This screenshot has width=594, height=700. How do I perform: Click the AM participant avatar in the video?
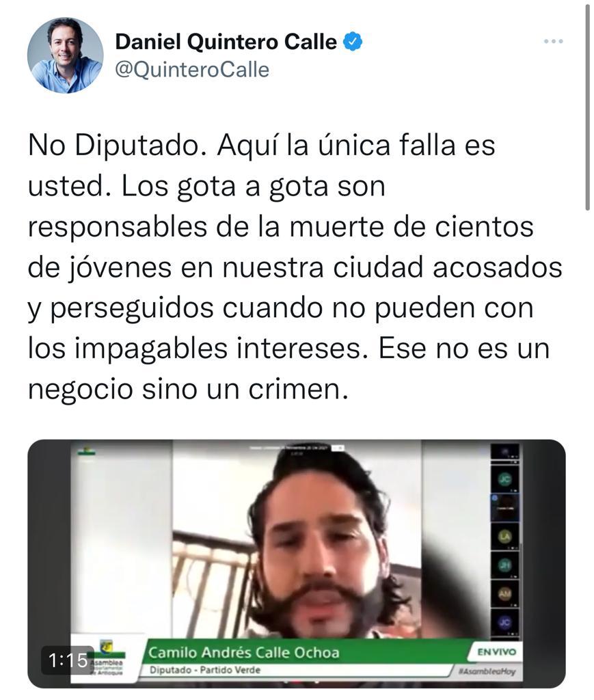(x=504, y=594)
